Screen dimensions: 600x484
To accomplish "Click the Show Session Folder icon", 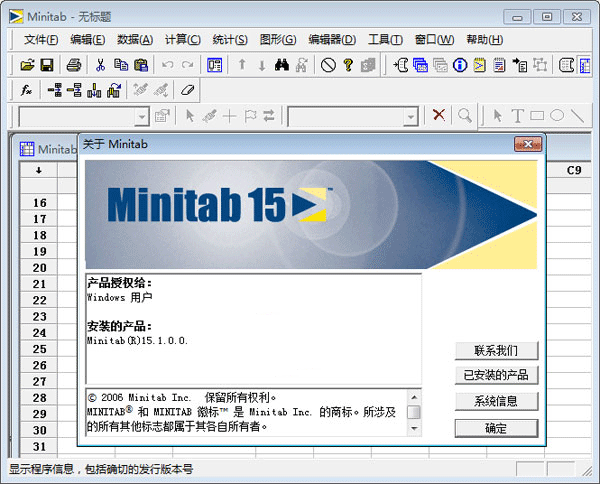I will tap(401, 65).
